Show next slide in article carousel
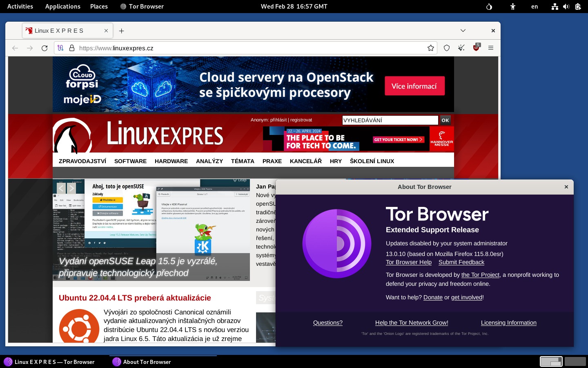 point(71,188)
